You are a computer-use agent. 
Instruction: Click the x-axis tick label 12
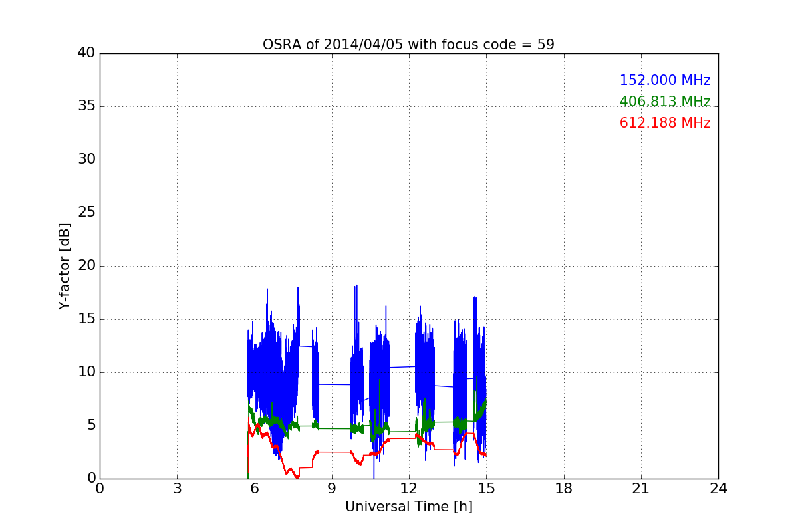tap(409, 489)
